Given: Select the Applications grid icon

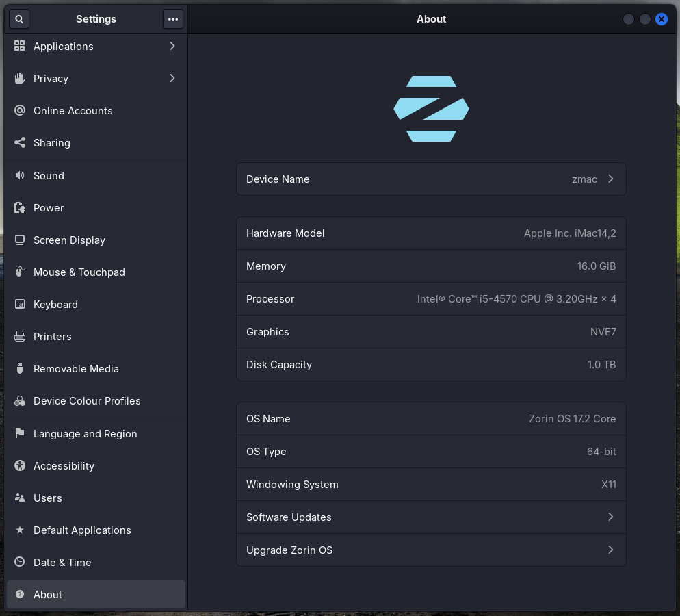Looking at the screenshot, I should pos(20,46).
